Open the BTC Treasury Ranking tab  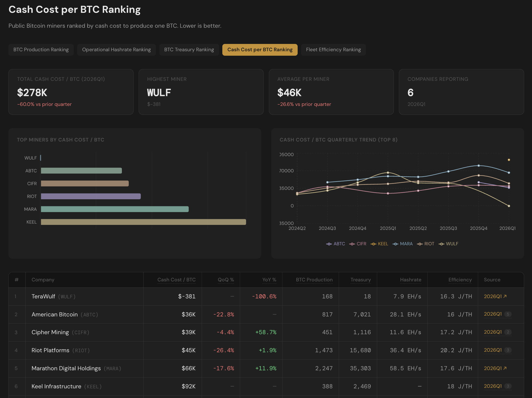point(189,50)
